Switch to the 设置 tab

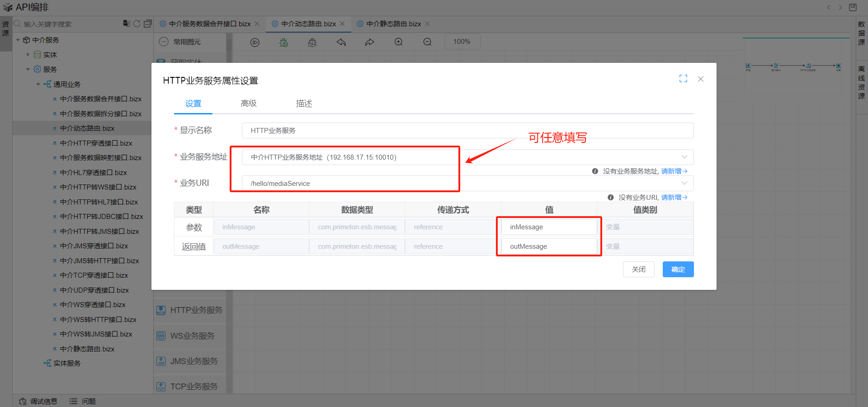tap(193, 104)
